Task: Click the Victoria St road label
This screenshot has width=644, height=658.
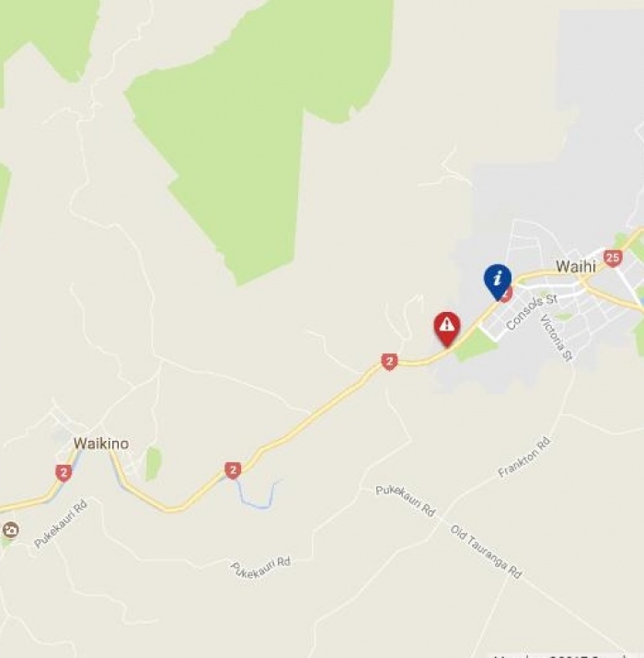Action: [556, 338]
